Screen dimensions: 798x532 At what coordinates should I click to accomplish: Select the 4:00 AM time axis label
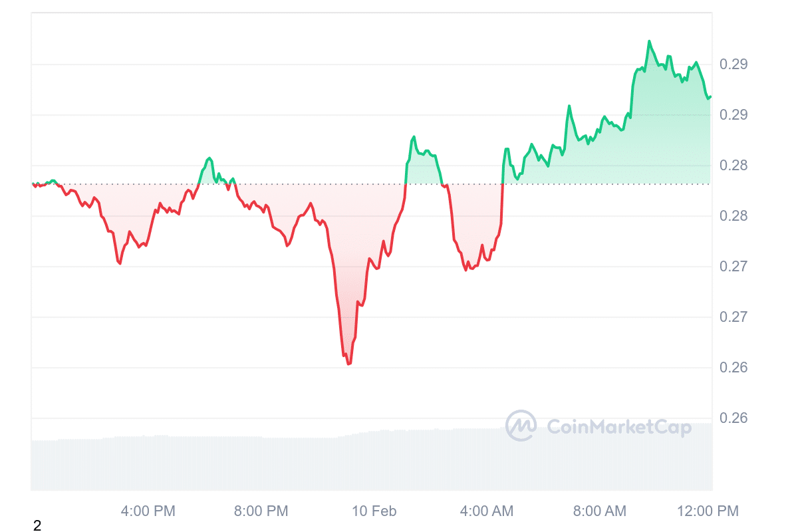[x=486, y=511]
